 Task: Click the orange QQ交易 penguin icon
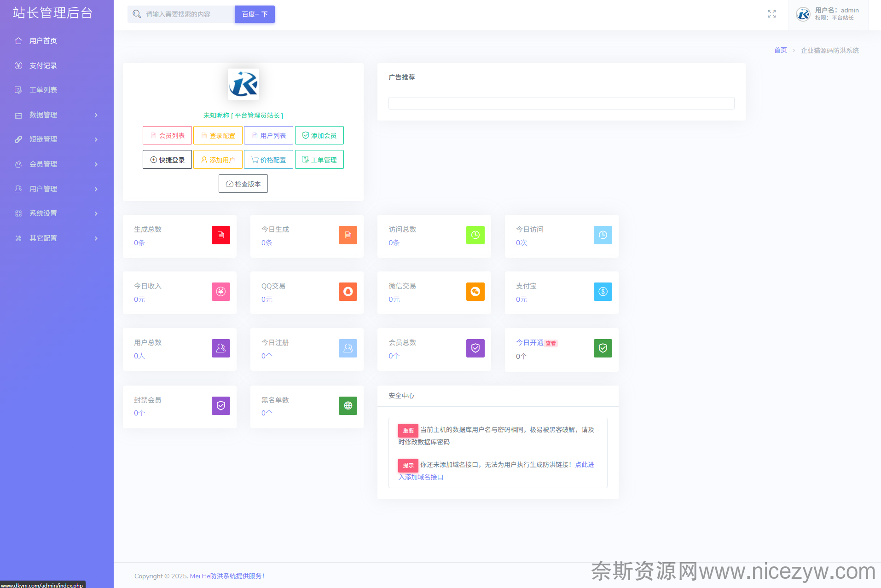(348, 292)
